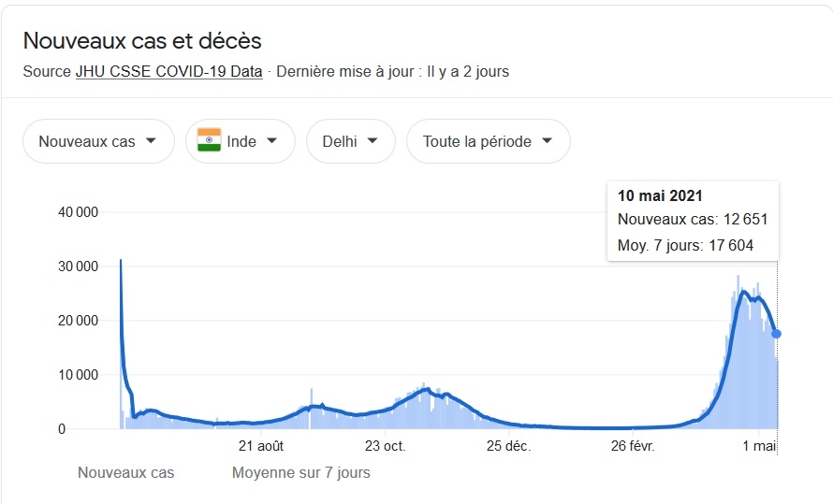Open the JHU CSSE COVID-19 Data source link
833x504 pixels.
point(168,71)
